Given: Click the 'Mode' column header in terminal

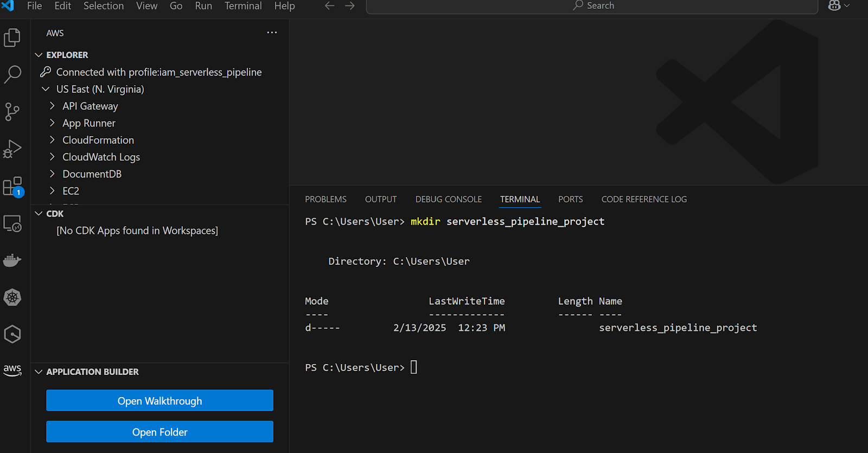Looking at the screenshot, I should click(x=317, y=301).
